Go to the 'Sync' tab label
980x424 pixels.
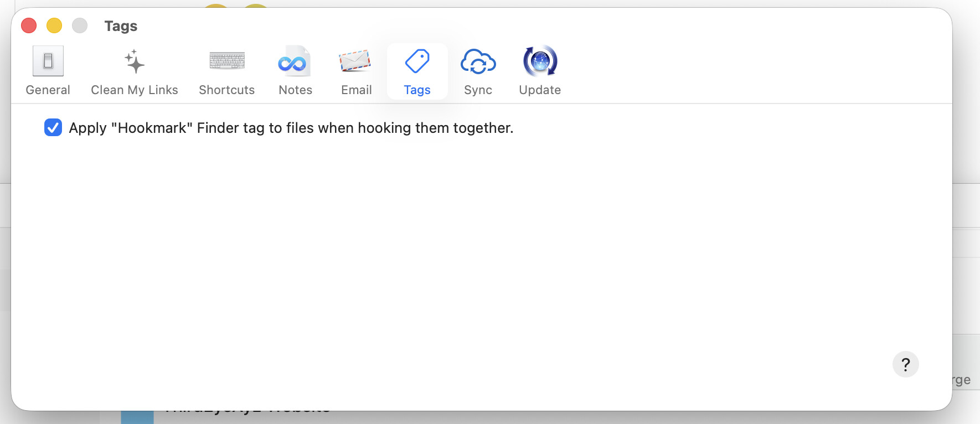click(x=478, y=90)
